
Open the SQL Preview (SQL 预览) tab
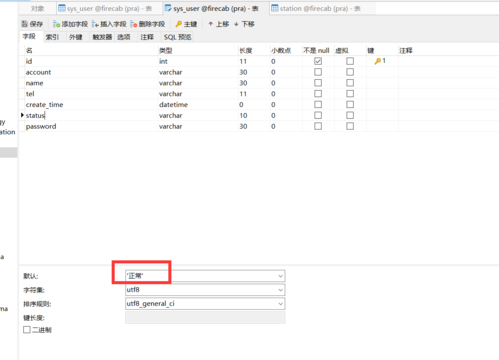pyautogui.click(x=177, y=37)
